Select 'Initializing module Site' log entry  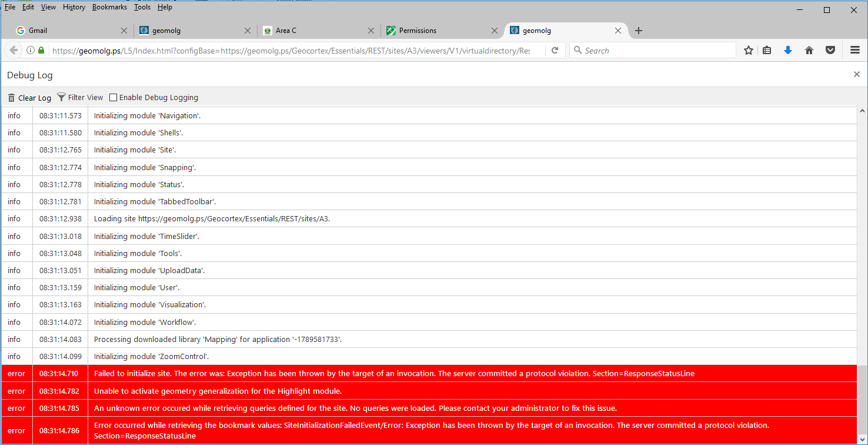429,150
